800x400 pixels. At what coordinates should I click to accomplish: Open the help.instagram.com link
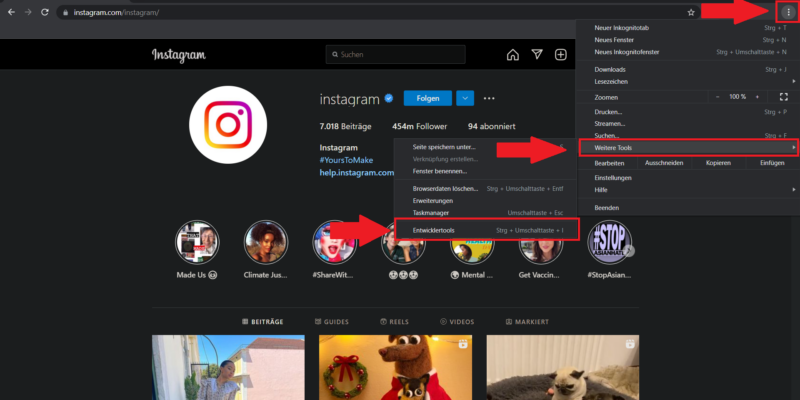click(x=357, y=172)
